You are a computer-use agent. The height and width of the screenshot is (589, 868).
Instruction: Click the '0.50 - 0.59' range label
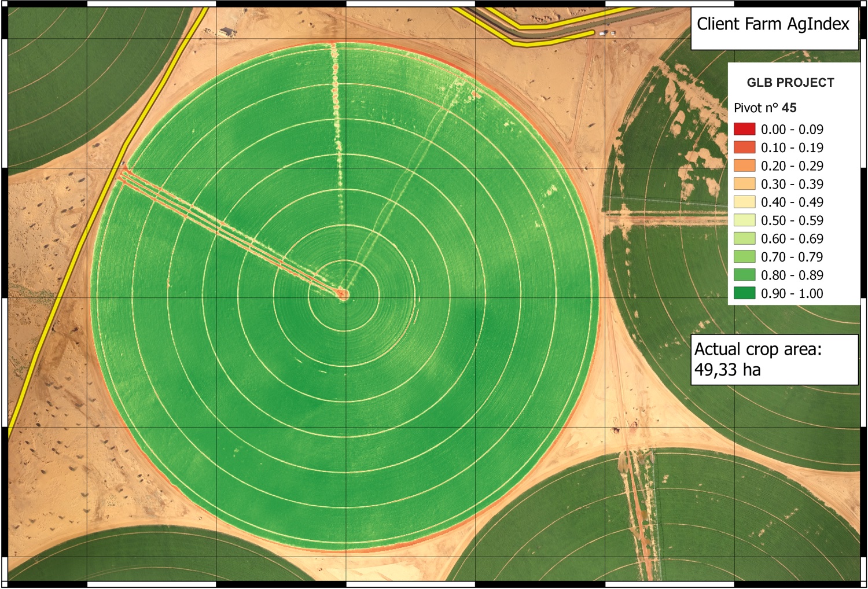point(792,220)
